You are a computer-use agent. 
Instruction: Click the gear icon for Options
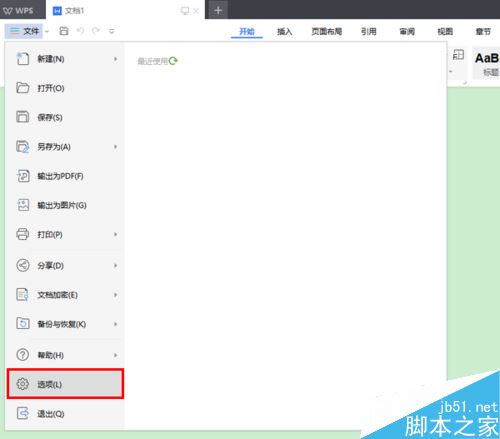click(23, 384)
